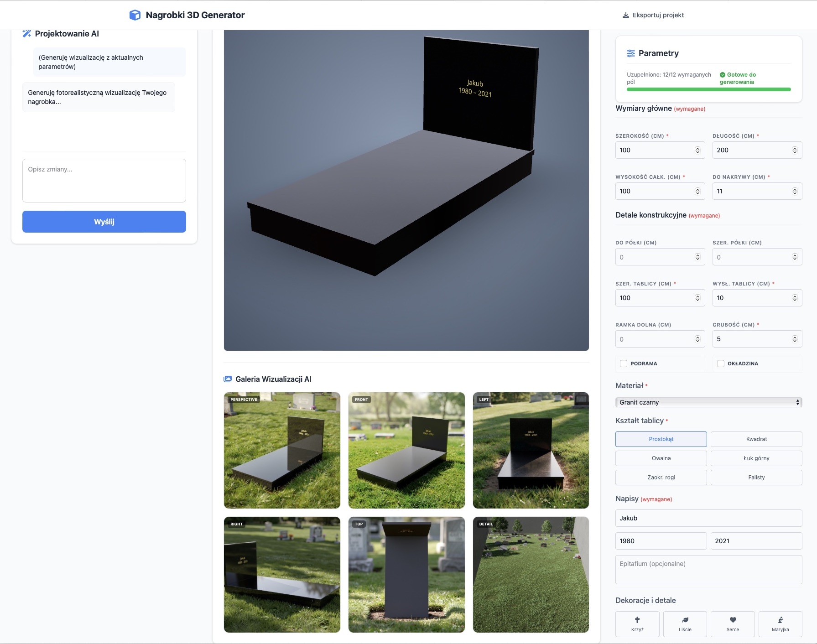This screenshot has height=644, width=817.
Task: Enable the Okładzina checkbox
Action: (721, 364)
